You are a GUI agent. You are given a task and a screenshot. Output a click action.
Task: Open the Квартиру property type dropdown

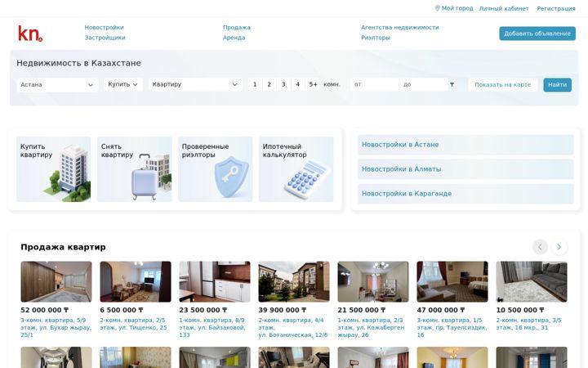(x=195, y=84)
